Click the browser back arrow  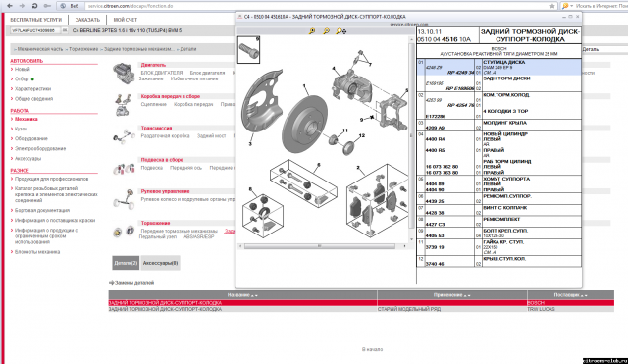point(10,6)
